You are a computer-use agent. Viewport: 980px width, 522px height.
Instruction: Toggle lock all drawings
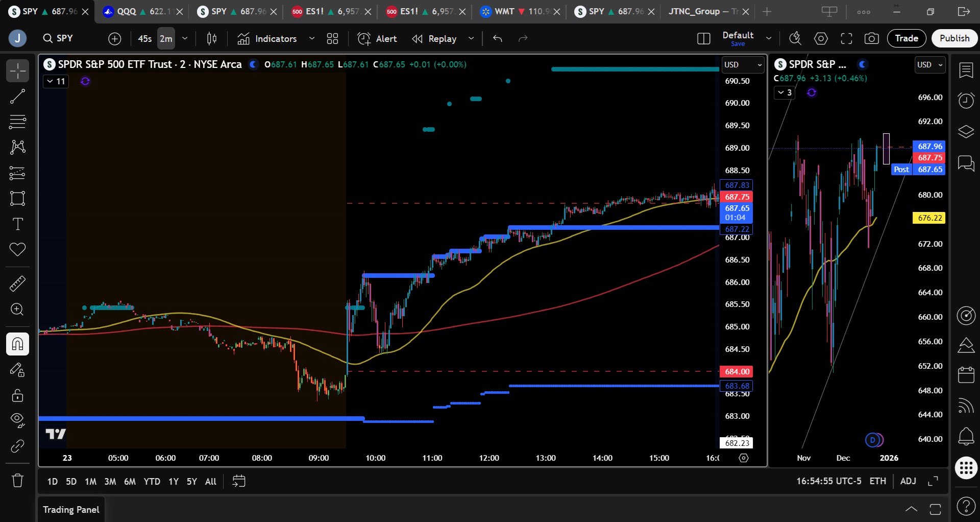coord(17,395)
